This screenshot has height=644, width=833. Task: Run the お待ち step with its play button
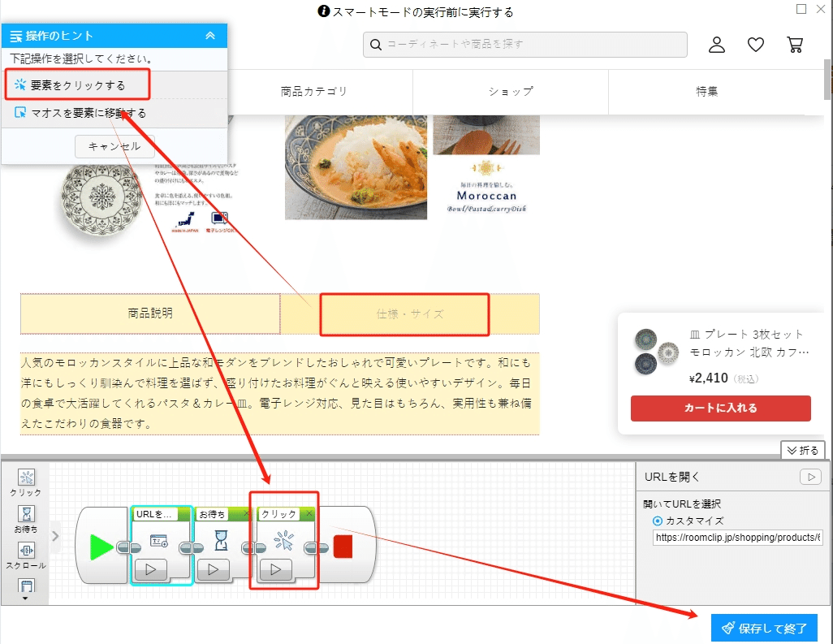(213, 569)
